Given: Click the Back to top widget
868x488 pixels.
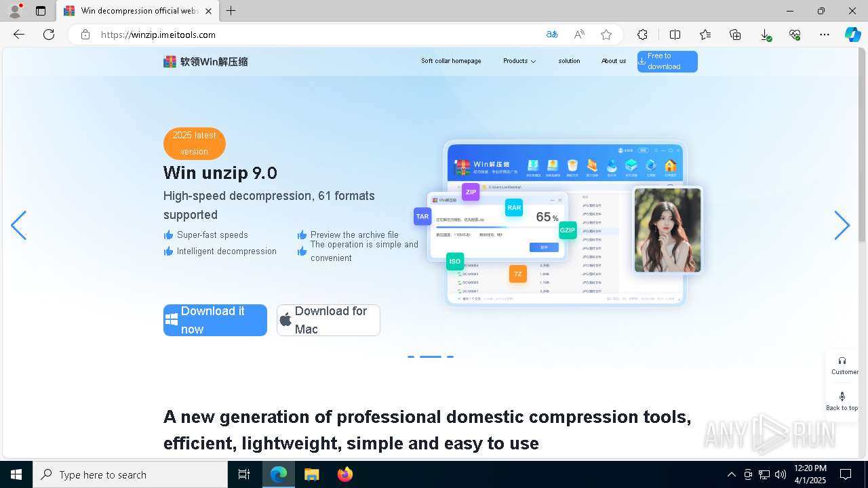Looking at the screenshot, I should (842, 401).
